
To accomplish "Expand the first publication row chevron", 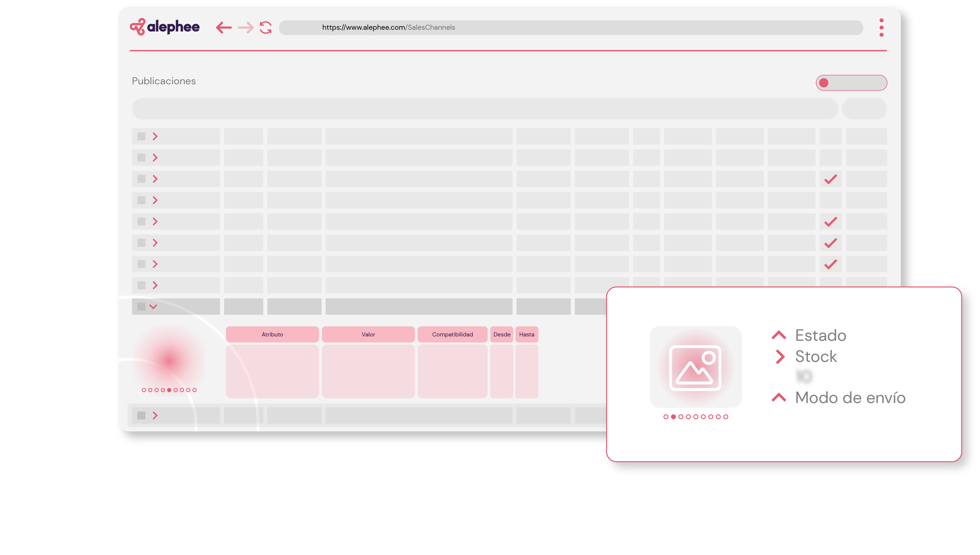I will 155,136.
